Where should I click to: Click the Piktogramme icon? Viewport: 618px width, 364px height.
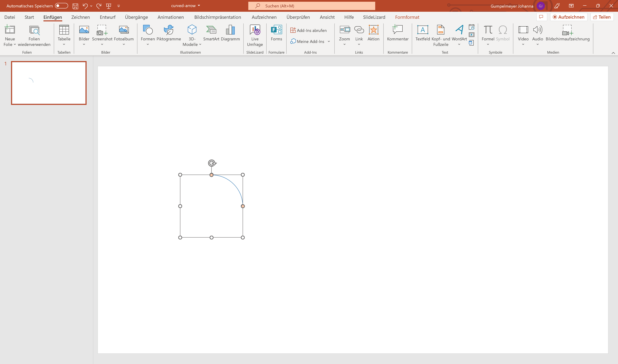click(x=169, y=30)
